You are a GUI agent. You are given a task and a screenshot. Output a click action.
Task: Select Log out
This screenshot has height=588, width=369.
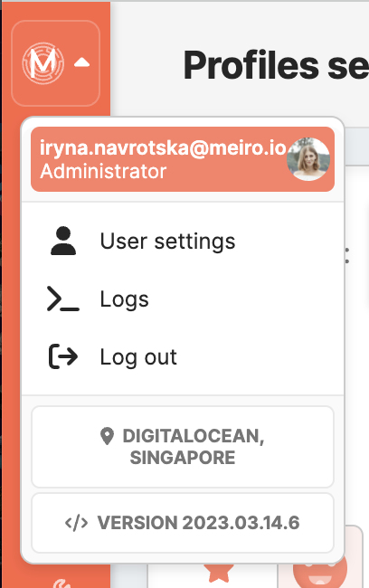coord(183,356)
